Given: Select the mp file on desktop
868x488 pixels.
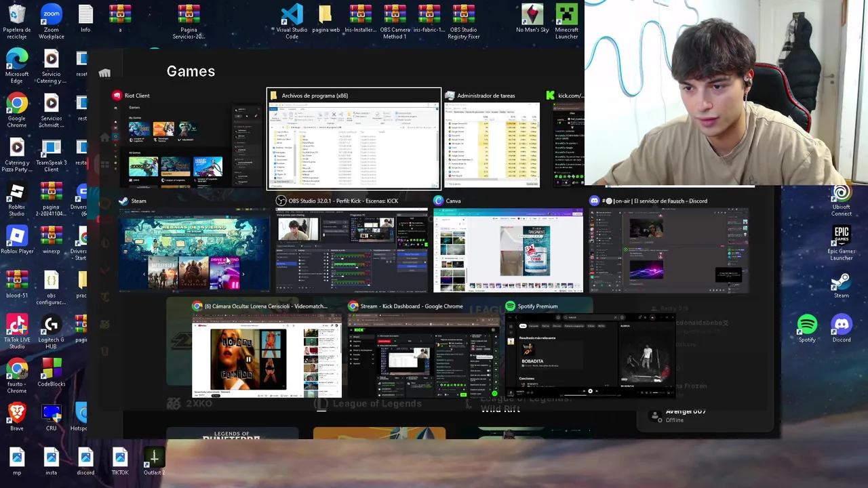Looking at the screenshot, I should point(16,462).
